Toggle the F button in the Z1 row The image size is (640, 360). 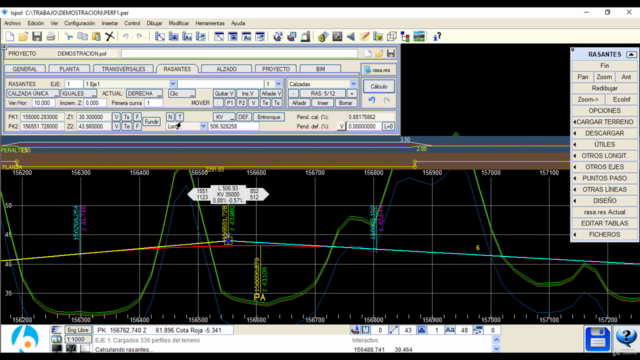(x=137, y=117)
